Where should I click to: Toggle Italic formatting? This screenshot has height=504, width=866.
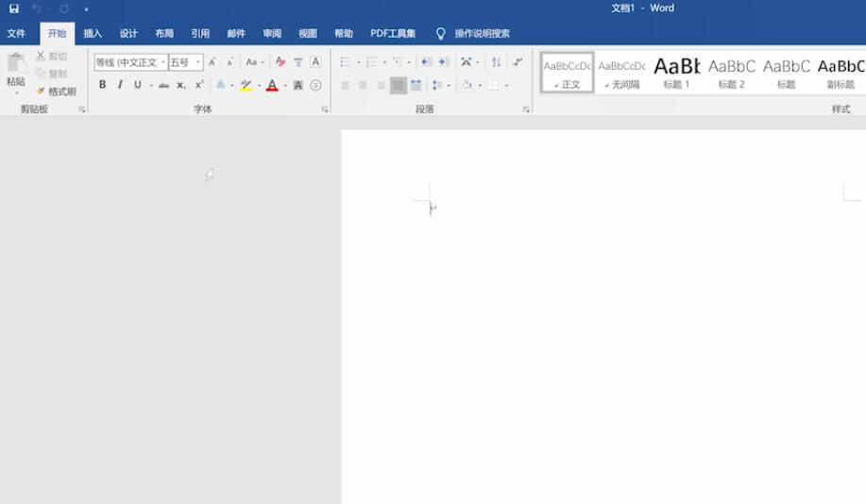click(x=120, y=85)
